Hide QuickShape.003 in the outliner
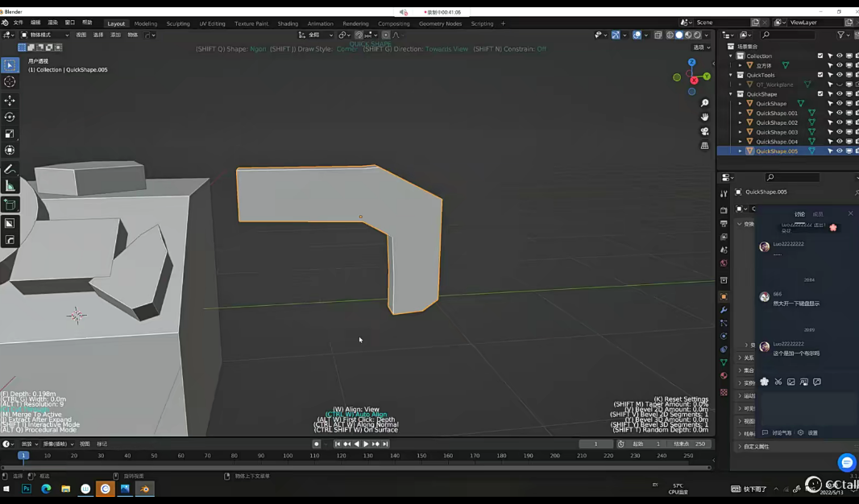 [840, 132]
